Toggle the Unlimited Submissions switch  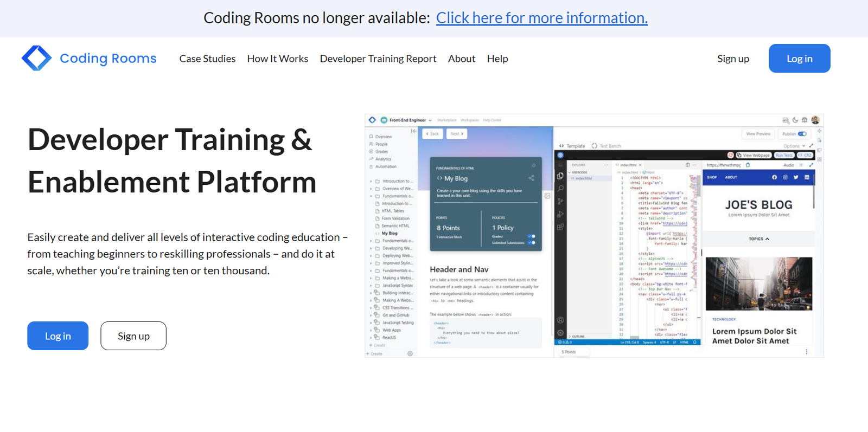pyautogui.click(x=532, y=242)
